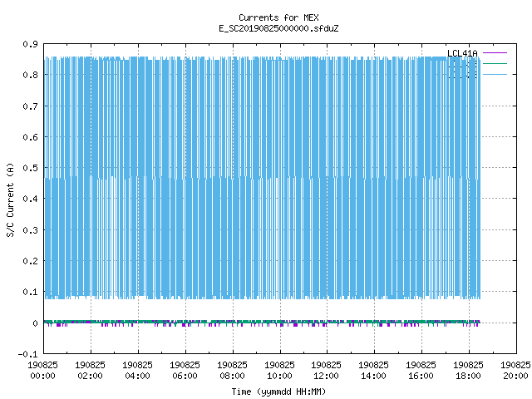This screenshot has width=532, height=399.
Task: Click the x-axis time label 14:00
Action: [x=373, y=376]
